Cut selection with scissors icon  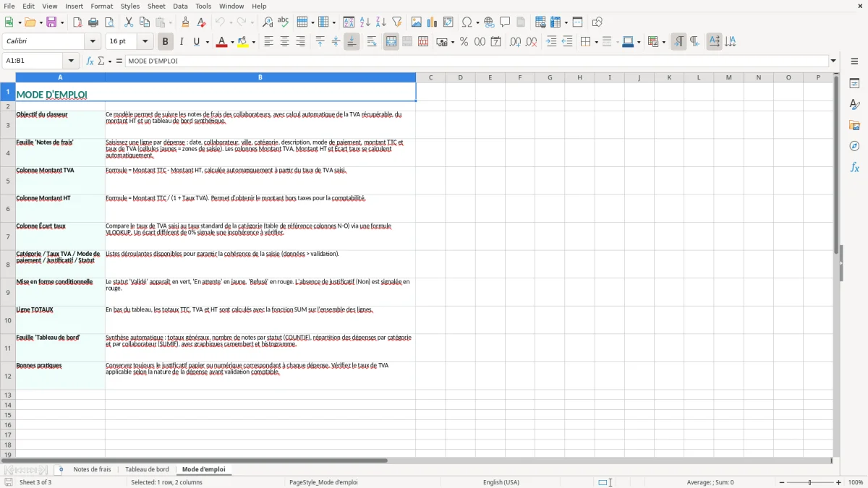pos(129,22)
